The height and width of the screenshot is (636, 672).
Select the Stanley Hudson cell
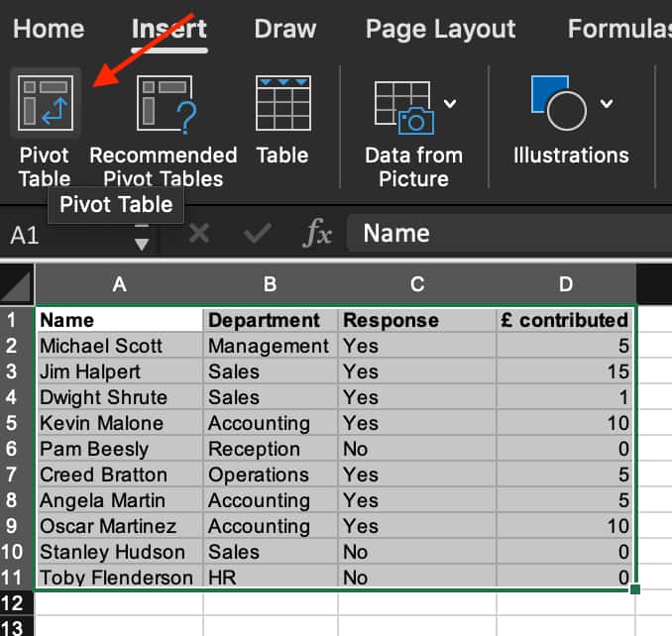(x=119, y=552)
